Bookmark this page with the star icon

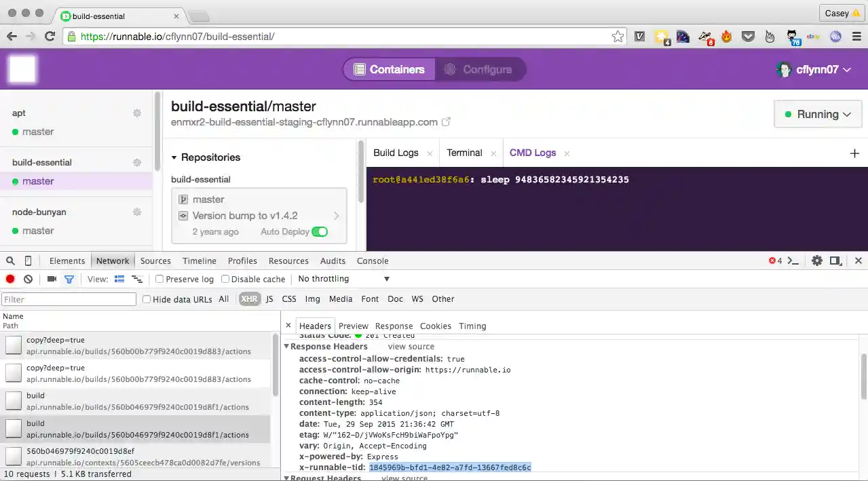[x=618, y=37]
